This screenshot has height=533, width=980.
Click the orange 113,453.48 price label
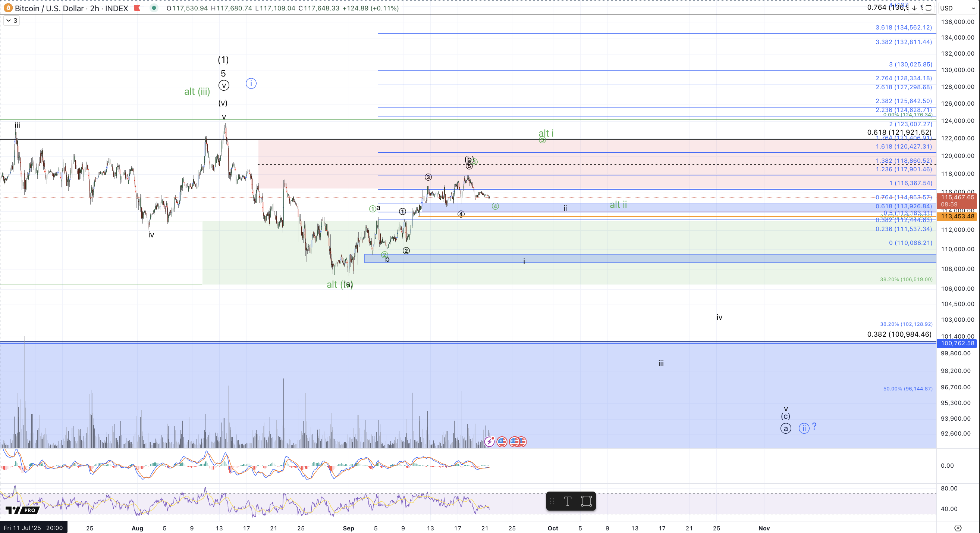(x=958, y=216)
